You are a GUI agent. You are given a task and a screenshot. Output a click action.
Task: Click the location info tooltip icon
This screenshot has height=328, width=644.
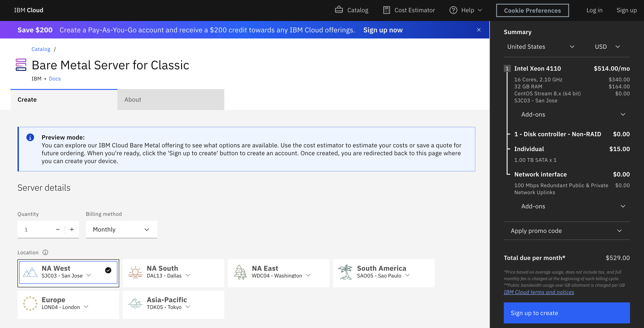click(x=44, y=252)
